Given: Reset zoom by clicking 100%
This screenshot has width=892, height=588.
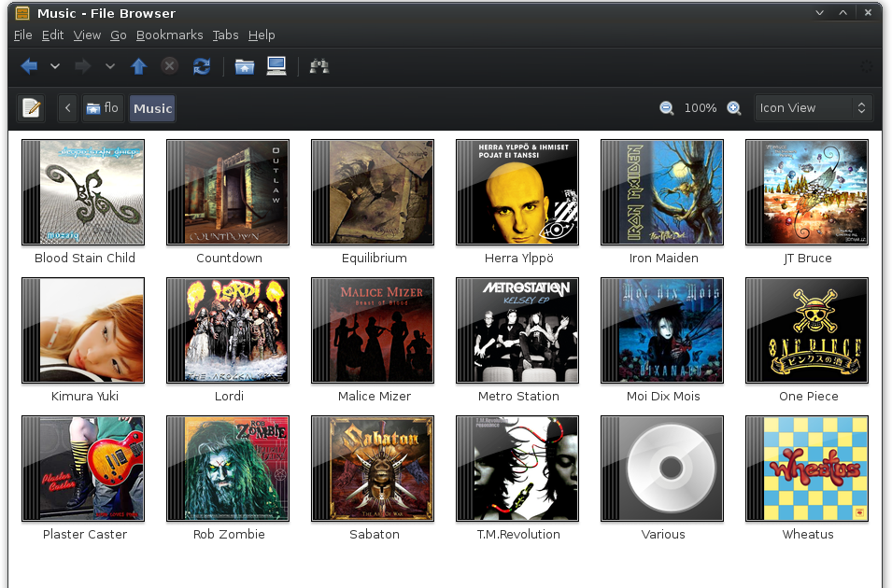Looking at the screenshot, I should pyautogui.click(x=701, y=108).
